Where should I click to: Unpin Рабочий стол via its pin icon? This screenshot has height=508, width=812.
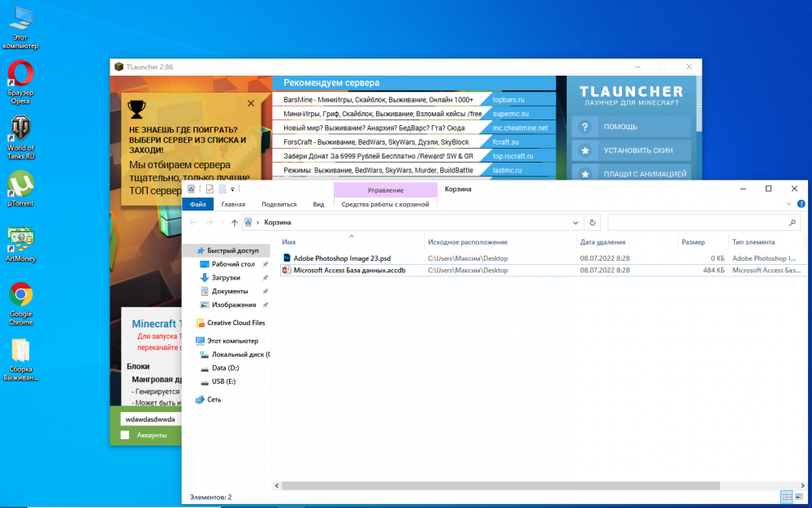(266, 264)
